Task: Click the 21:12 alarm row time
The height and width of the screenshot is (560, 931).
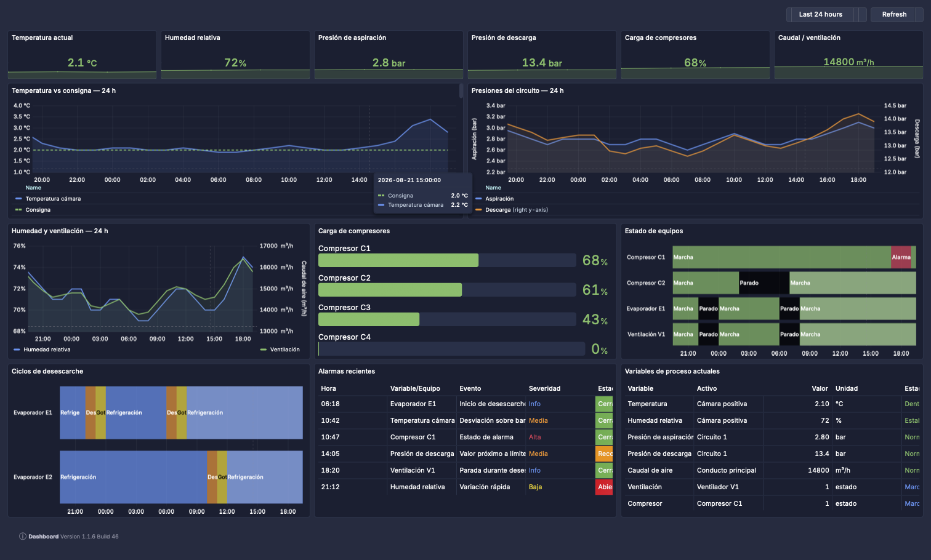Action: 330,487
